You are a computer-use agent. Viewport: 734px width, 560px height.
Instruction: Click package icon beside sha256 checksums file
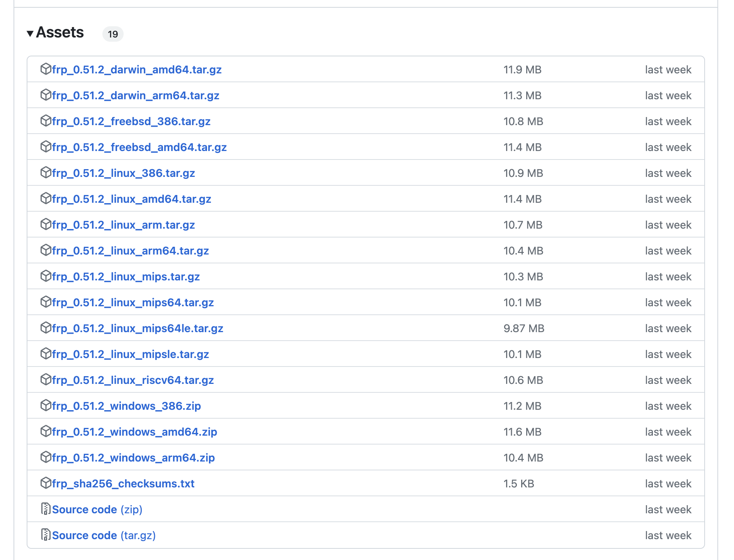click(46, 483)
